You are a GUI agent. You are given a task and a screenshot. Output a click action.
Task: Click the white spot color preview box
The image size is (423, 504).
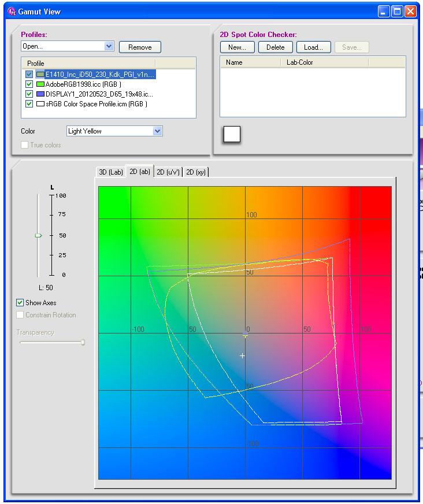coord(232,134)
